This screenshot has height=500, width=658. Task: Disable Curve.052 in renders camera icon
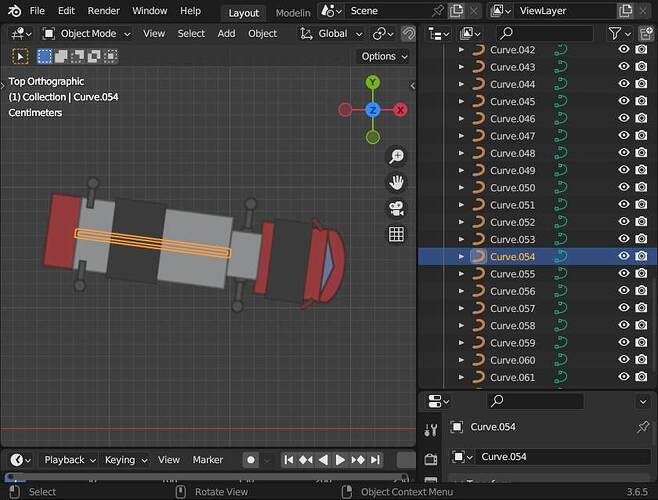pos(641,221)
